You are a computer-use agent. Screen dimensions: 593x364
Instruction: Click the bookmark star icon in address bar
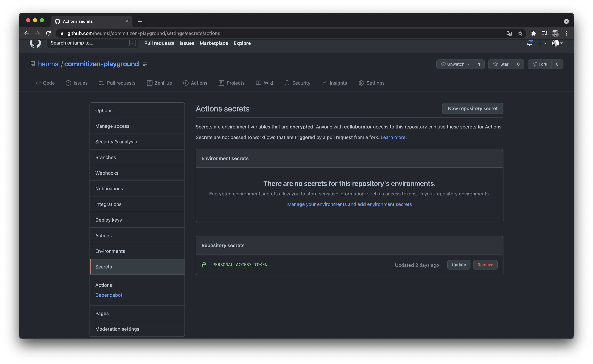tap(520, 33)
